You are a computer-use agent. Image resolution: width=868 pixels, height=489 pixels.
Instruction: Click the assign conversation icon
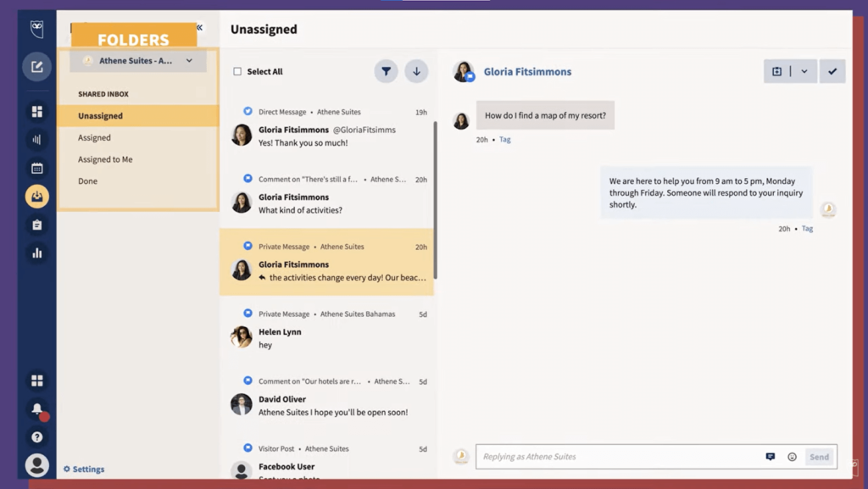coord(776,71)
